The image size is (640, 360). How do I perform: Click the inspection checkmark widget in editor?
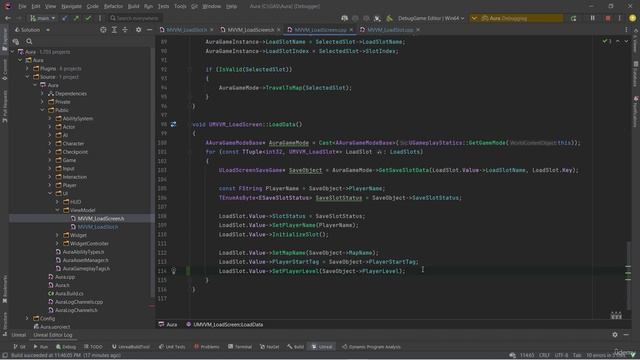[607, 41]
